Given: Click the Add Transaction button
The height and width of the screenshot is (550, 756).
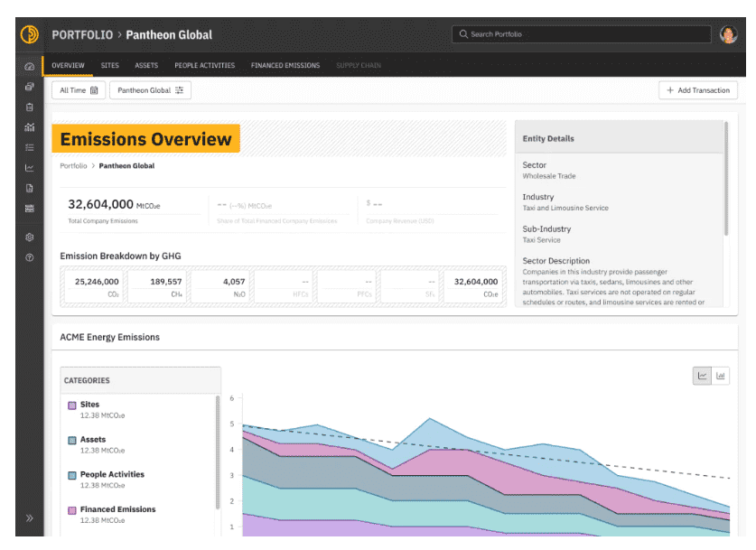Looking at the screenshot, I should [x=698, y=90].
